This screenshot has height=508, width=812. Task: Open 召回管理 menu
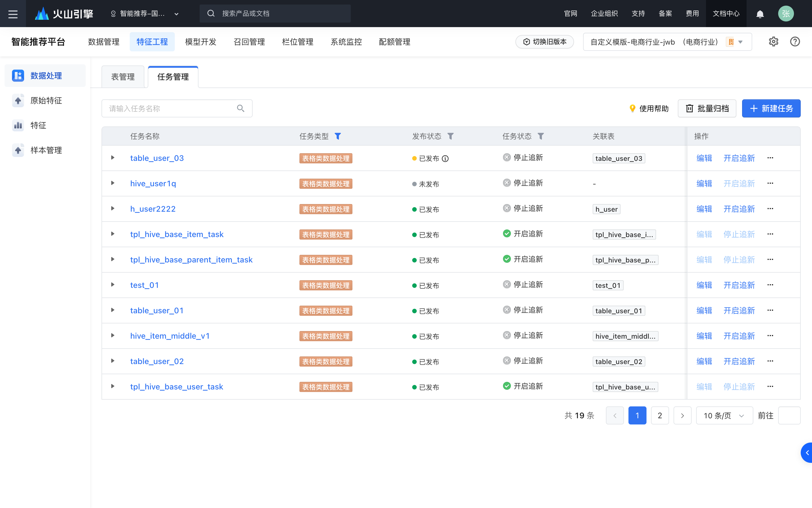(249, 42)
